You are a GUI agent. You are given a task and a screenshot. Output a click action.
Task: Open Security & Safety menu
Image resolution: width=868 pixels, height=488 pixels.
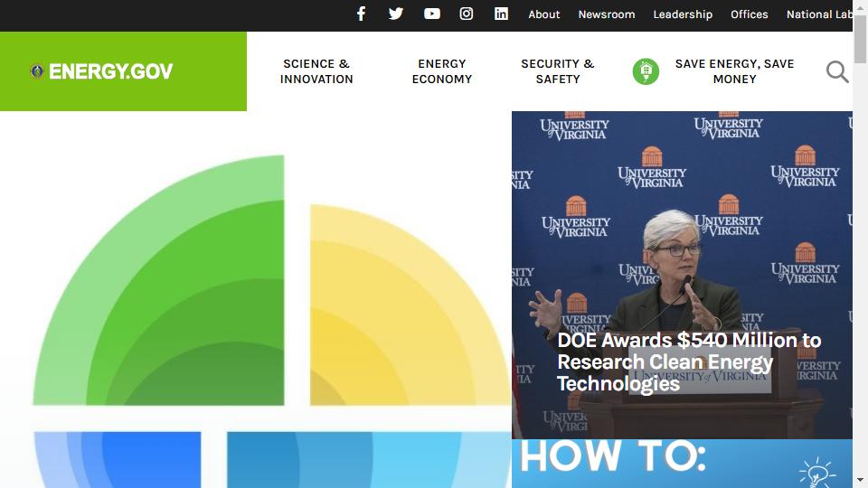click(x=558, y=71)
